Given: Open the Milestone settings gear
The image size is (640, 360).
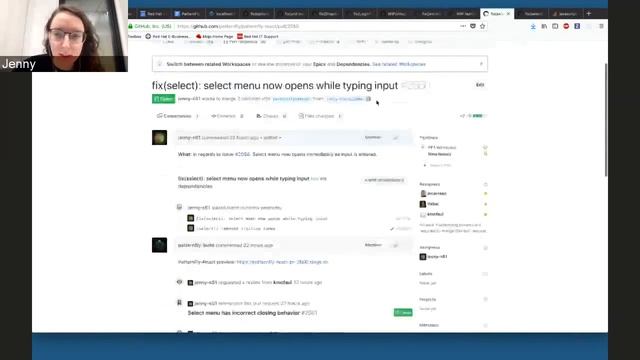Looking at the screenshot, I should 485,325.
